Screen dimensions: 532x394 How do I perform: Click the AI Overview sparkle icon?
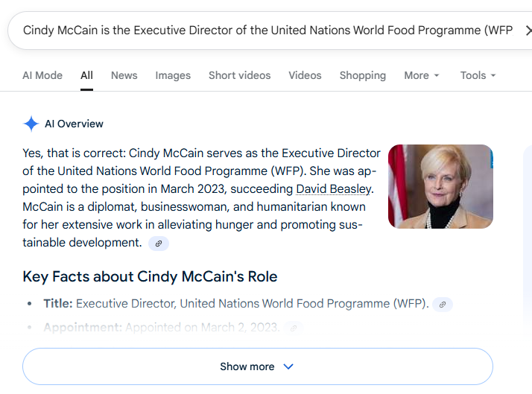click(31, 124)
